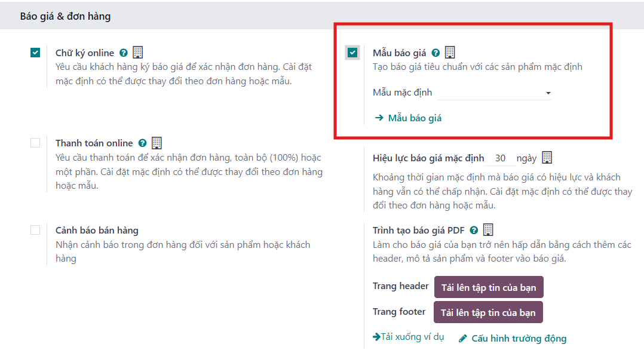Click building icon beside Thanh toán online
Viewport: 644px width, 350px height.
(157, 143)
